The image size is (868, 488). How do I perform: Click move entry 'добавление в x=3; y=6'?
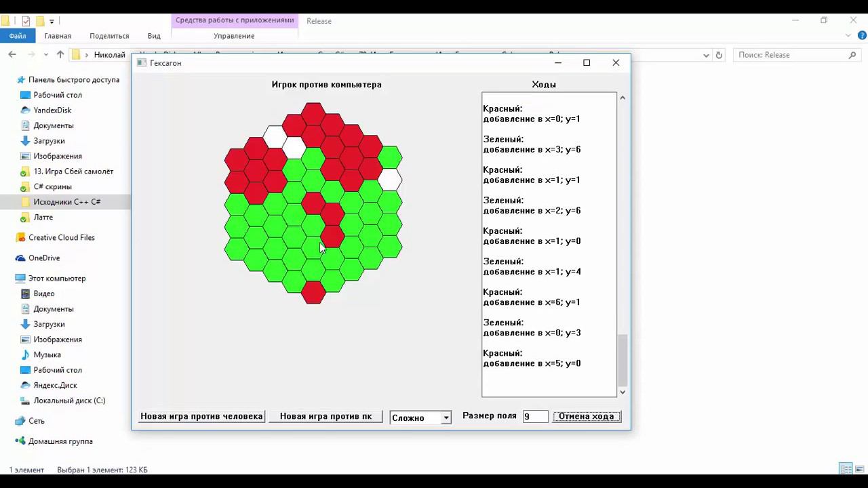click(x=532, y=149)
